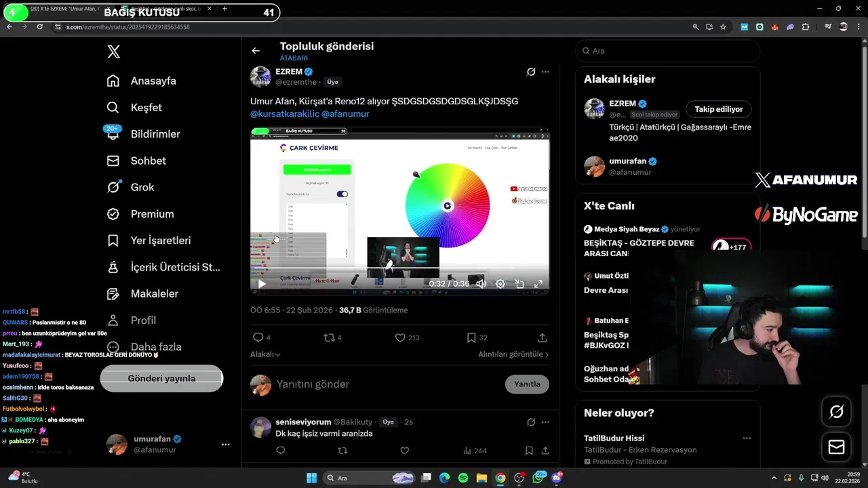Image resolution: width=868 pixels, height=488 pixels.
Task: Open the video settings gear
Action: click(500, 284)
